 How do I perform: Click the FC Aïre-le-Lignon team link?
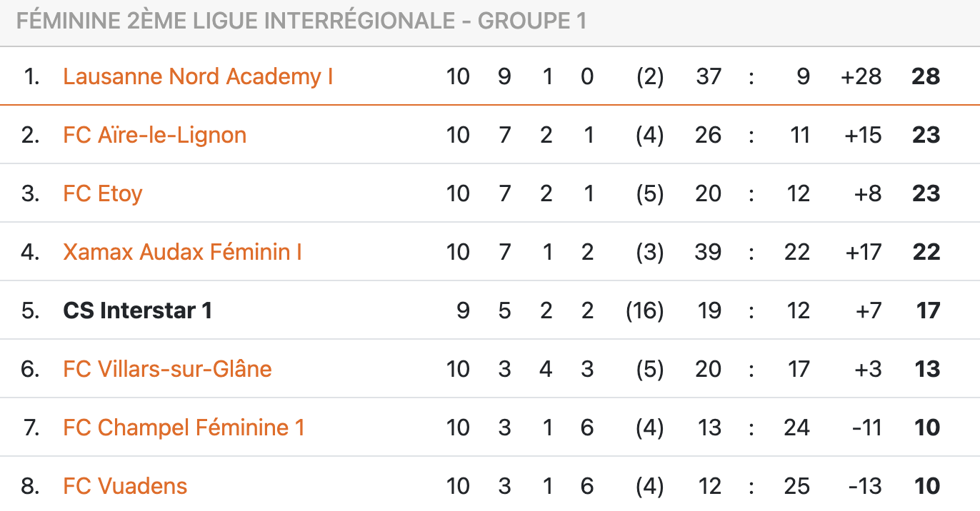154,135
